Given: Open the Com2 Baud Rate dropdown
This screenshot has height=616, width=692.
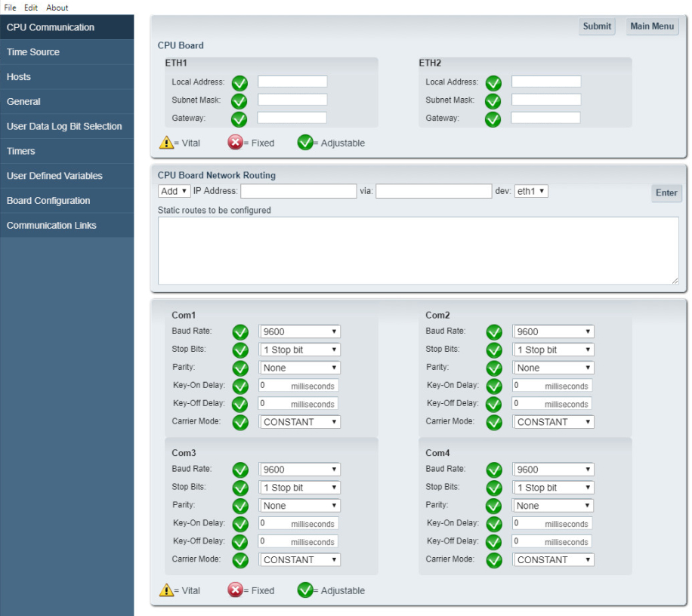Looking at the screenshot, I should click(x=554, y=331).
